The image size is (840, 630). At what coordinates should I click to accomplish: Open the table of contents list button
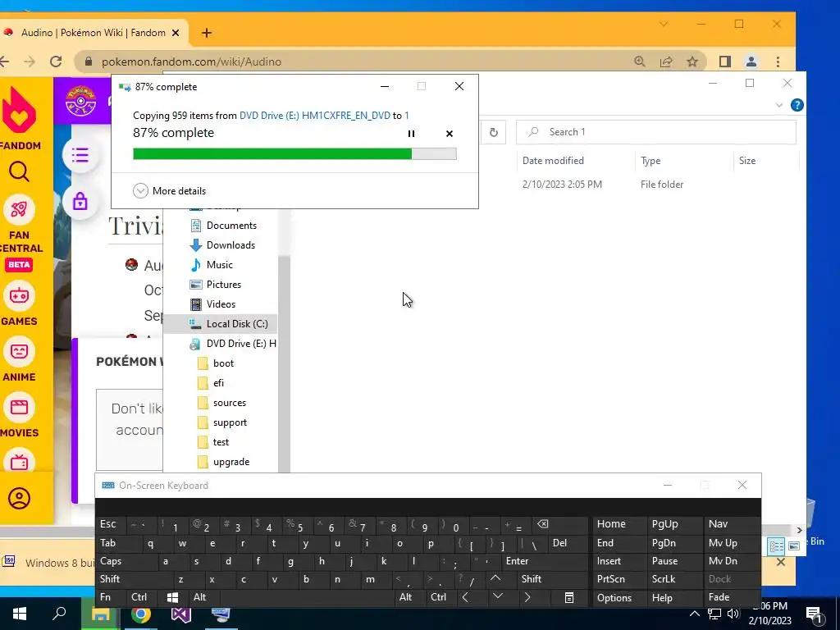[x=80, y=155]
